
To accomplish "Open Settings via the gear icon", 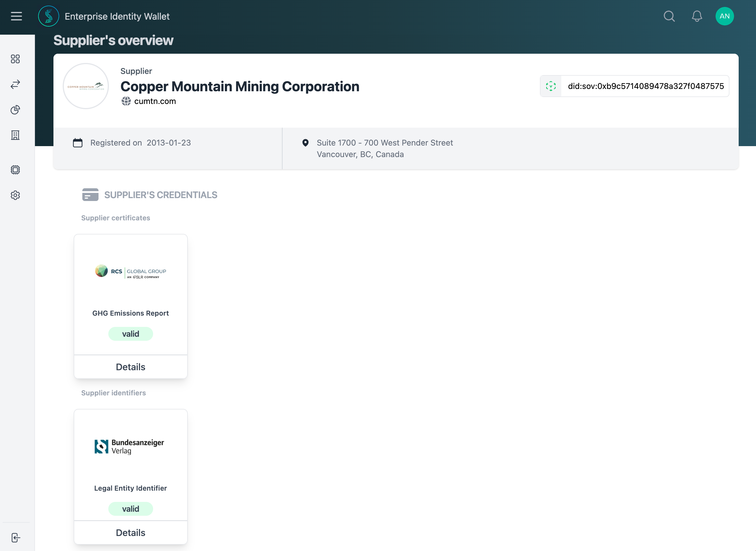I will (x=15, y=195).
